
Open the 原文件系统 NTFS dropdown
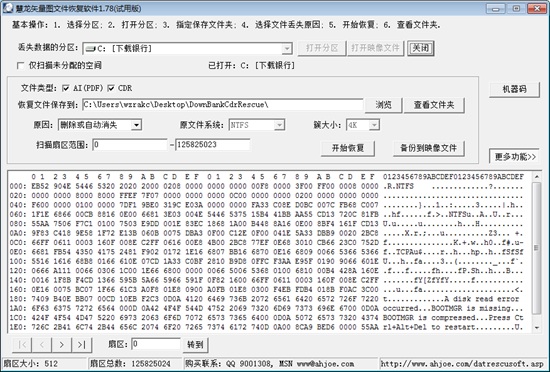(279, 125)
